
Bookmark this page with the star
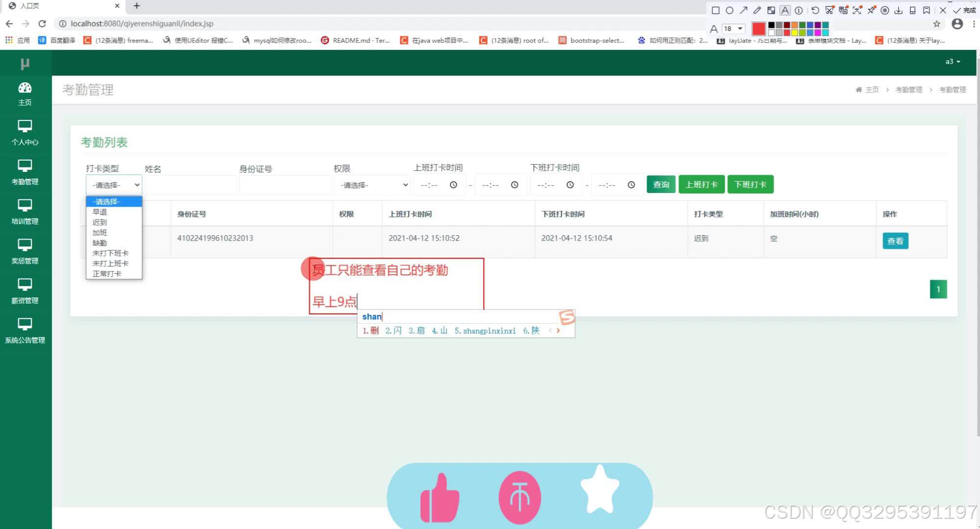(937, 24)
